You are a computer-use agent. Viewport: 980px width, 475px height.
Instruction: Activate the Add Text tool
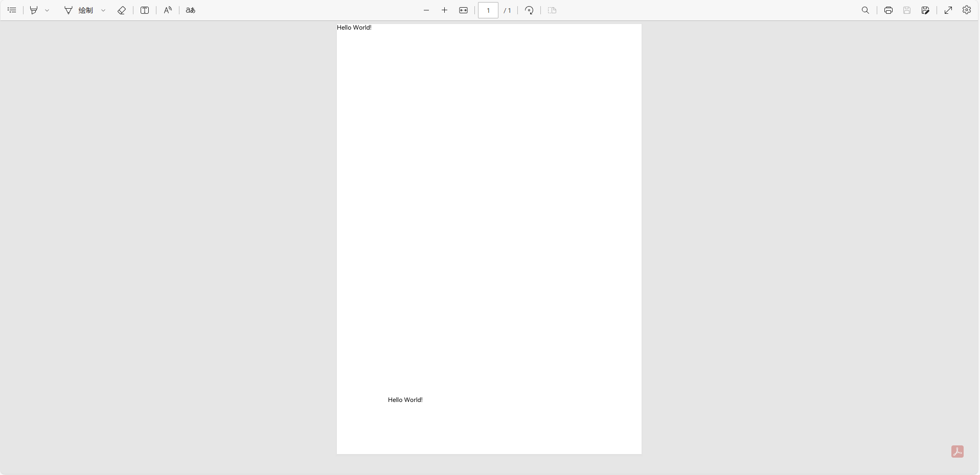pos(145,10)
